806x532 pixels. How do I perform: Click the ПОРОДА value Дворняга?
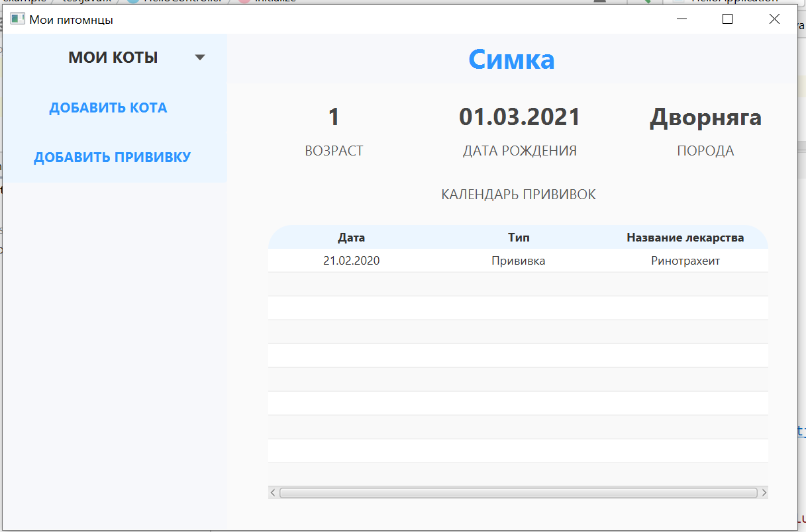tap(705, 117)
